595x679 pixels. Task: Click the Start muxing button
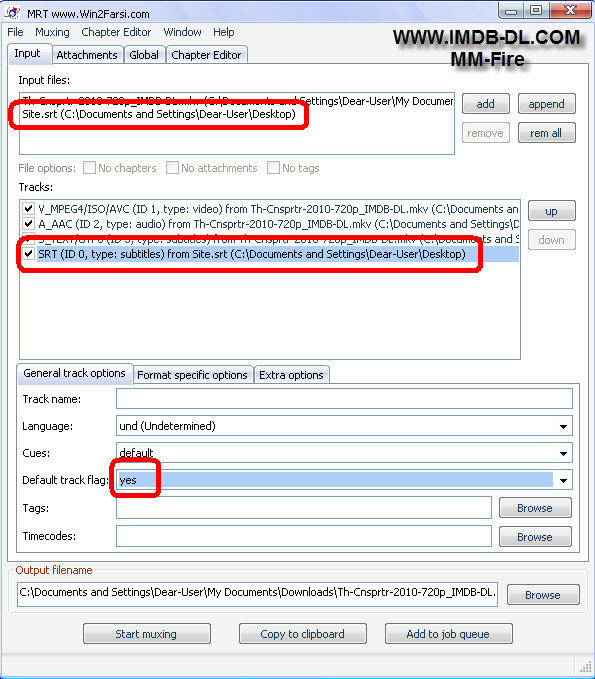coord(146,634)
